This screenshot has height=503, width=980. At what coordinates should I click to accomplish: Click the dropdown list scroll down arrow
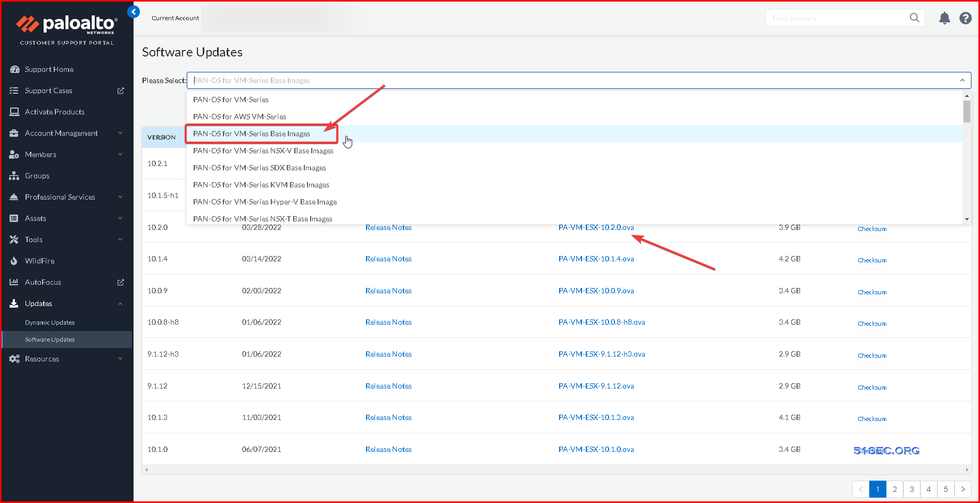[x=967, y=219]
